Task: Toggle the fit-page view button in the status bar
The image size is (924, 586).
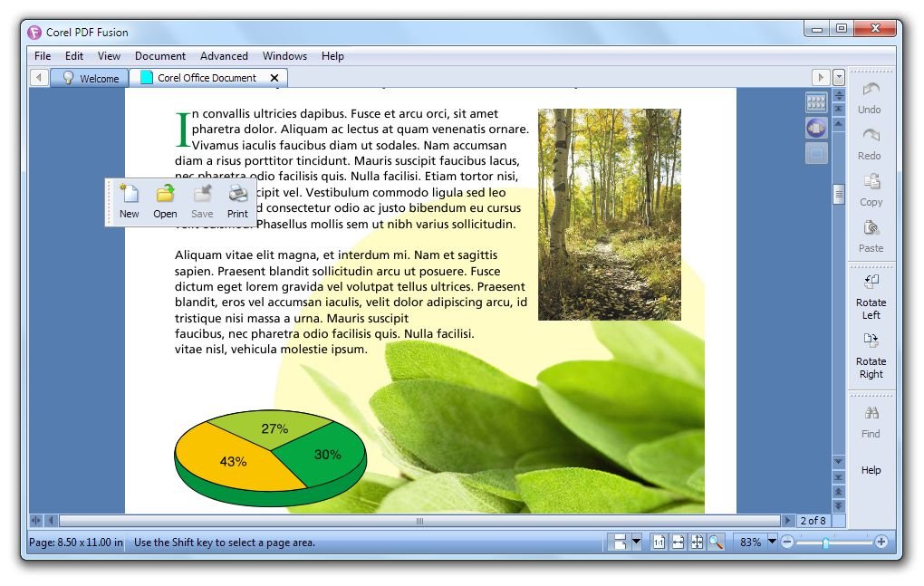Action: click(697, 542)
